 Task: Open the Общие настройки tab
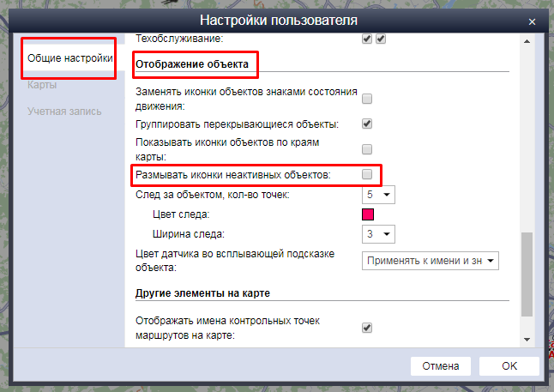coord(69,59)
